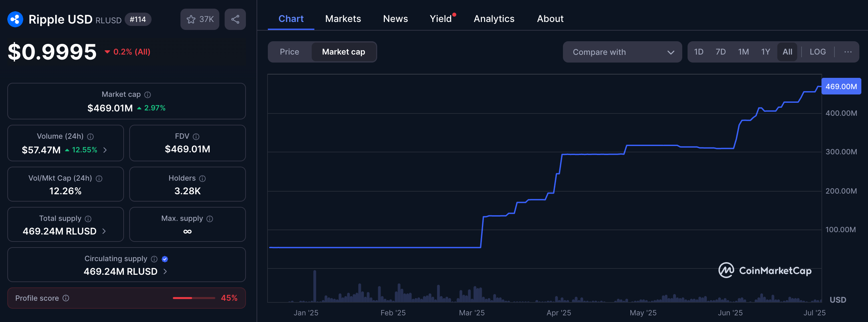
Task: Select the 7D time range
Action: pyautogui.click(x=720, y=52)
